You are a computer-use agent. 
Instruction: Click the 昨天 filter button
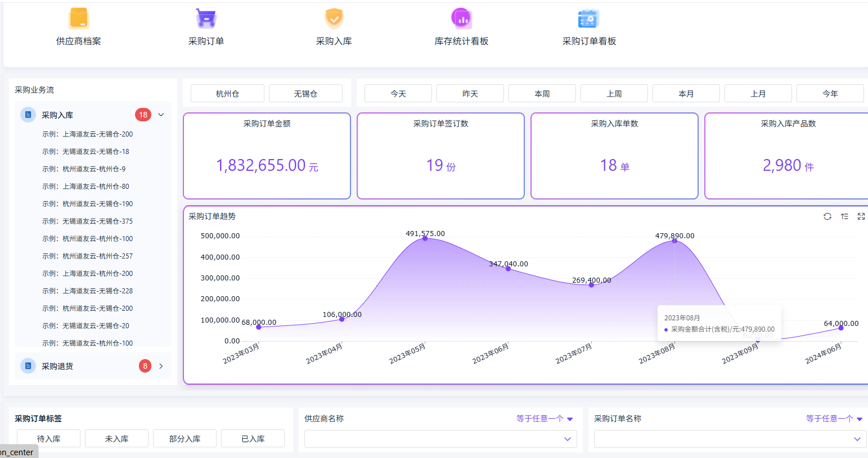coord(470,93)
